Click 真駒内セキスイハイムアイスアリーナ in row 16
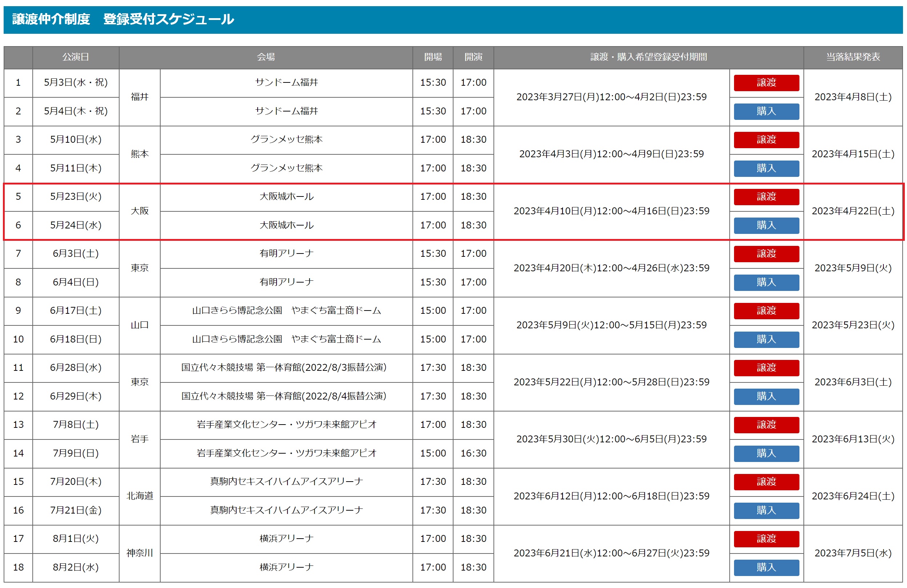The width and height of the screenshot is (907, 588). pyautogui.click(x=286, y=510)
